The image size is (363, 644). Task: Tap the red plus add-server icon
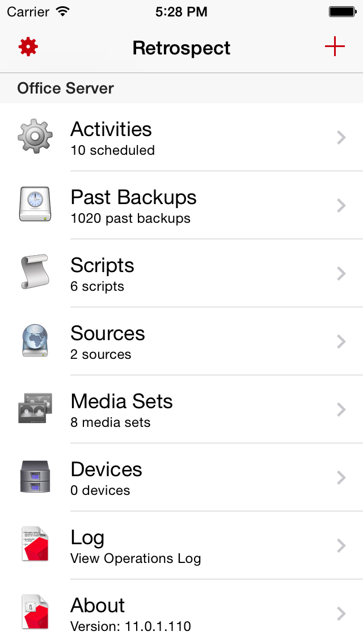335,46
